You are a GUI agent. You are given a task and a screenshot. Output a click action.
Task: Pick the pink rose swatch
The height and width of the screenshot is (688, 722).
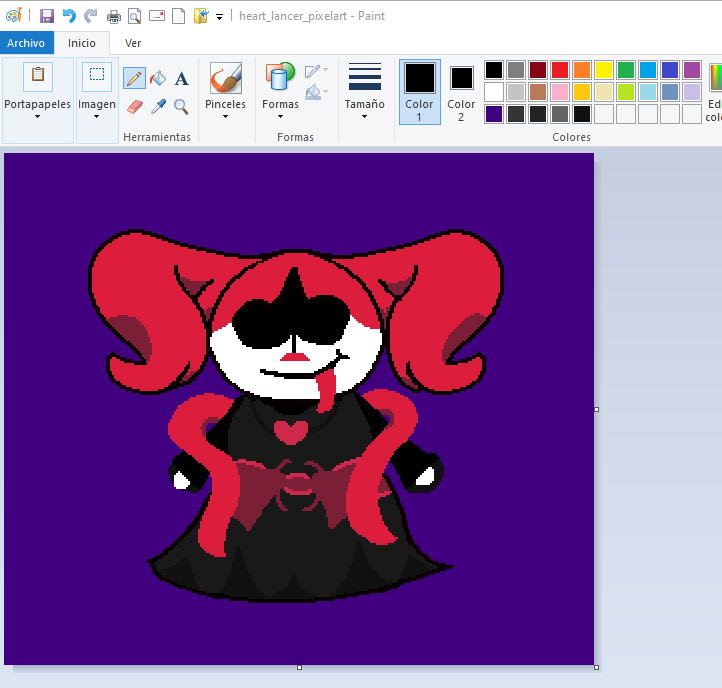560,92
